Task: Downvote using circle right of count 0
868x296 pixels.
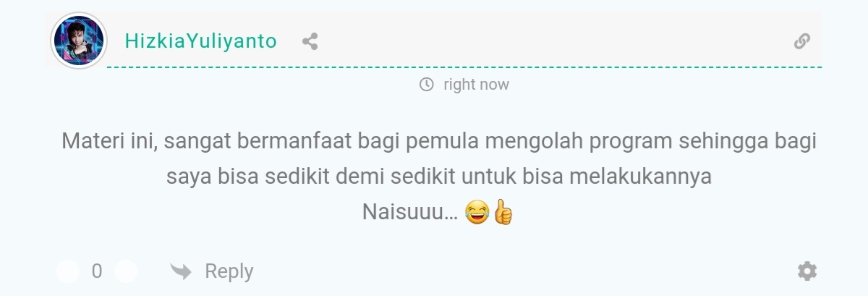Action: coord(126,271)
